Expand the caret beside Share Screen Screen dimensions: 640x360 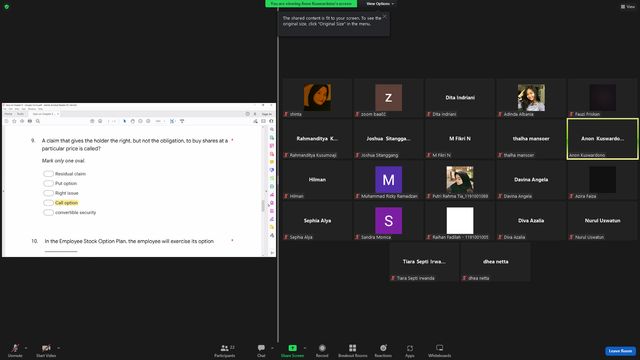pyautogui.click(x=305, y=348)
